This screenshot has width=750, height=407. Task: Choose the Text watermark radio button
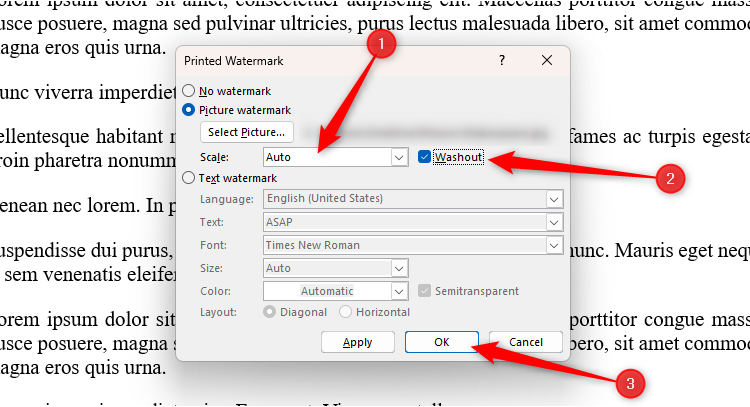pos(188,178)
